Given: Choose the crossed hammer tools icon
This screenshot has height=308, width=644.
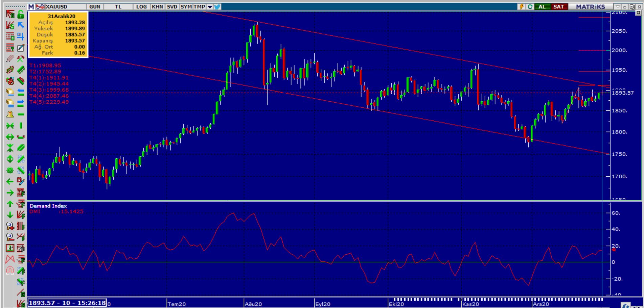Looking at the screenshot, I should pos(21,59).
